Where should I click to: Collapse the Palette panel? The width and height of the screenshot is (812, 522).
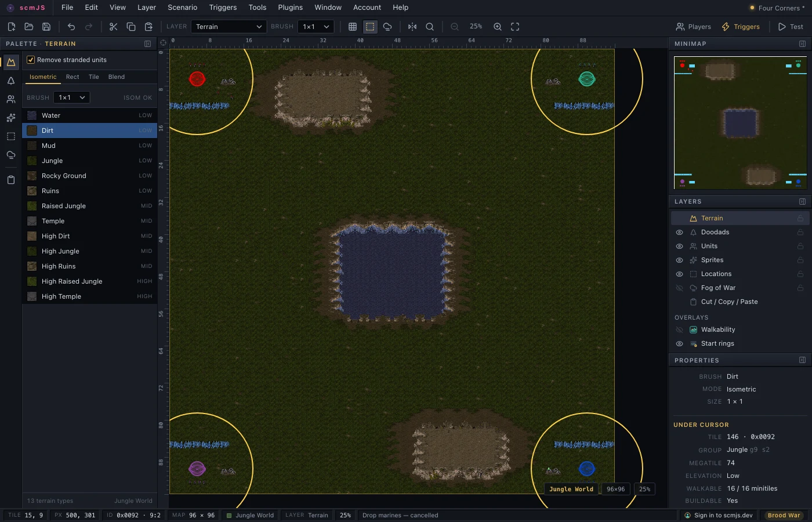pos(148,44)
